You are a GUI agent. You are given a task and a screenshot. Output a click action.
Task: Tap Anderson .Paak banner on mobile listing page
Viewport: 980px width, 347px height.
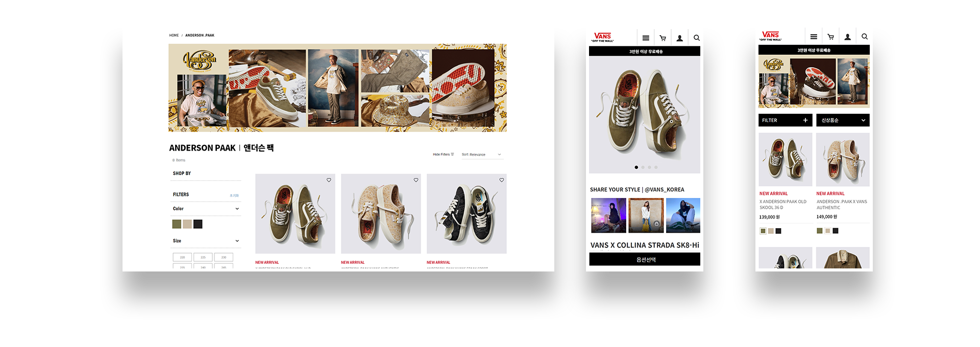(814, 82)
